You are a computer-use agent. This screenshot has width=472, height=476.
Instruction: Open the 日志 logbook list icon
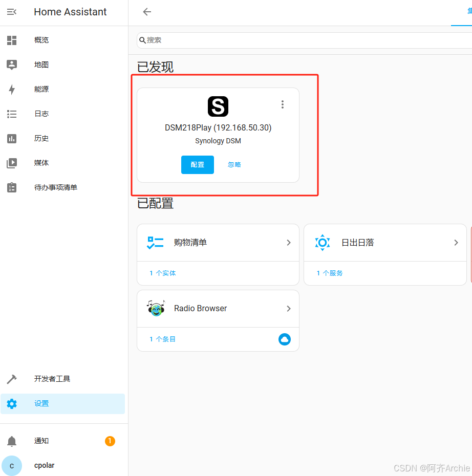pyautogui.click(x=12, y=114)
